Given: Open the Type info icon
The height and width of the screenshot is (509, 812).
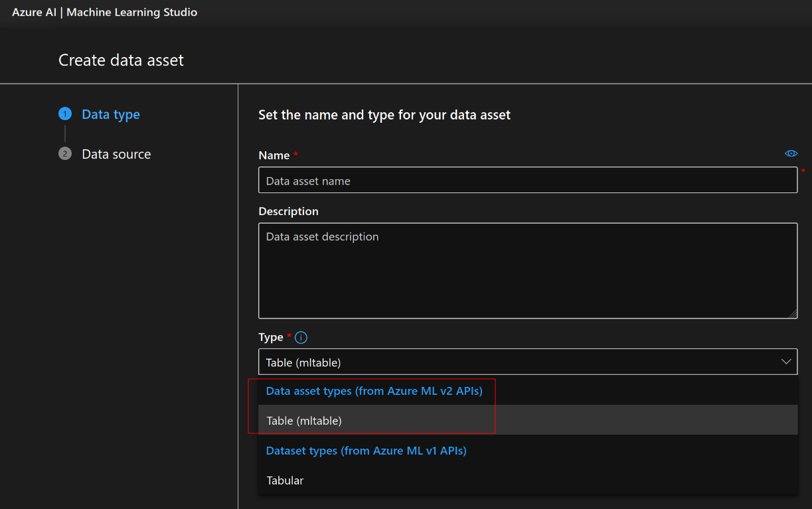Looking at the screenshot, I should pyautogui.click(x=301, y=338).
